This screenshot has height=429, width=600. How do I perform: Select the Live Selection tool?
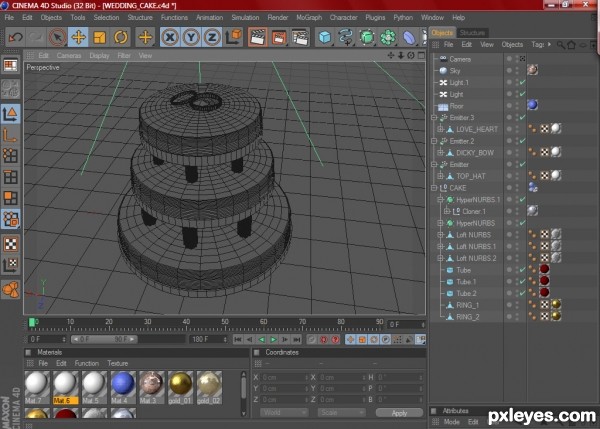tap(57, 37)
